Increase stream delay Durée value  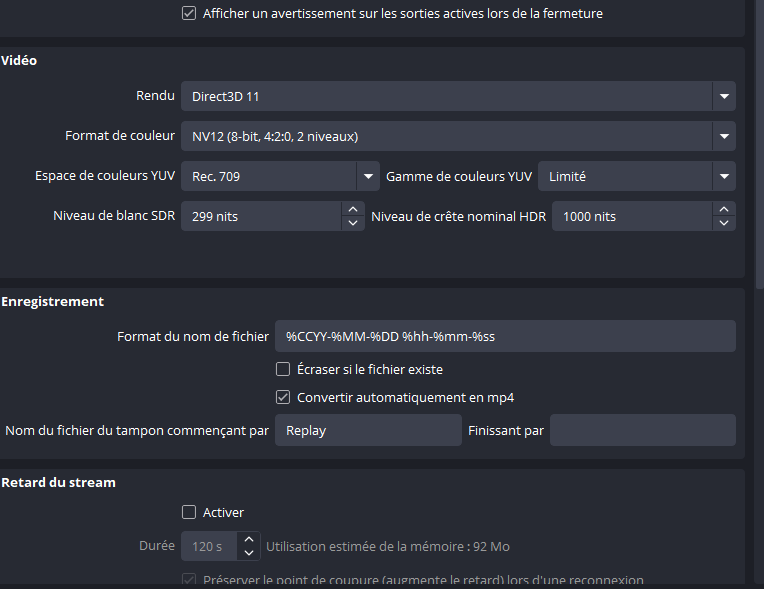point(249,539)
